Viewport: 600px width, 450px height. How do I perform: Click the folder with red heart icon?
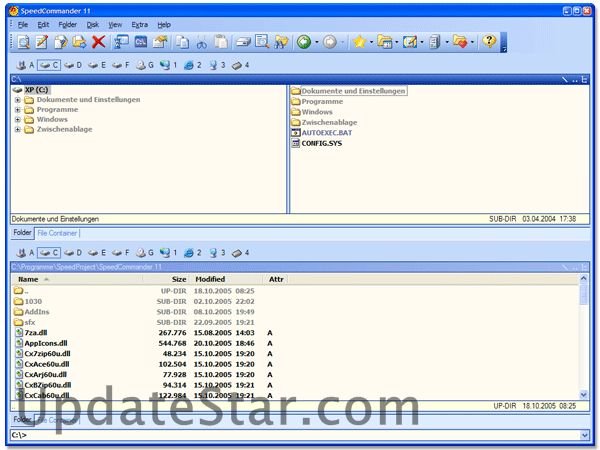coord(460,42)
